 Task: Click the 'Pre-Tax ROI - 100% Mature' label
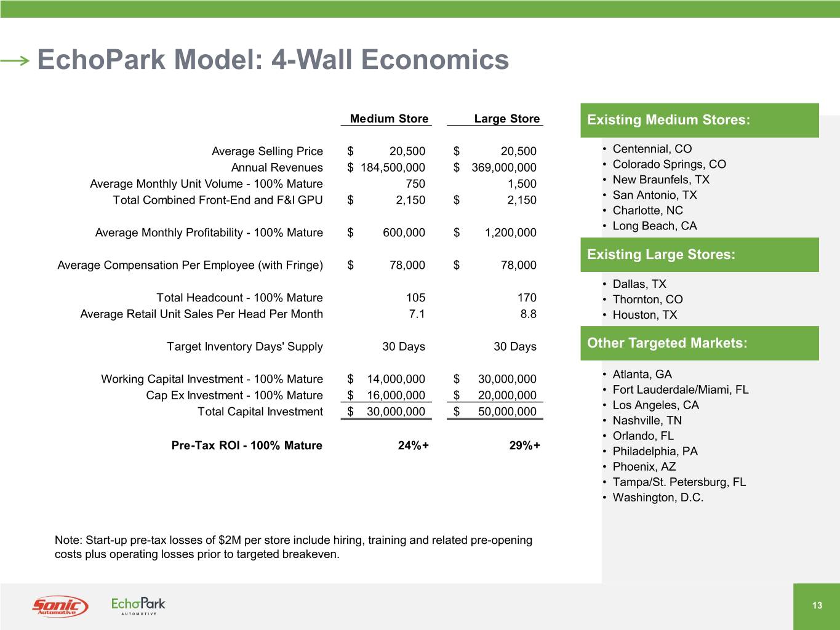247,445
